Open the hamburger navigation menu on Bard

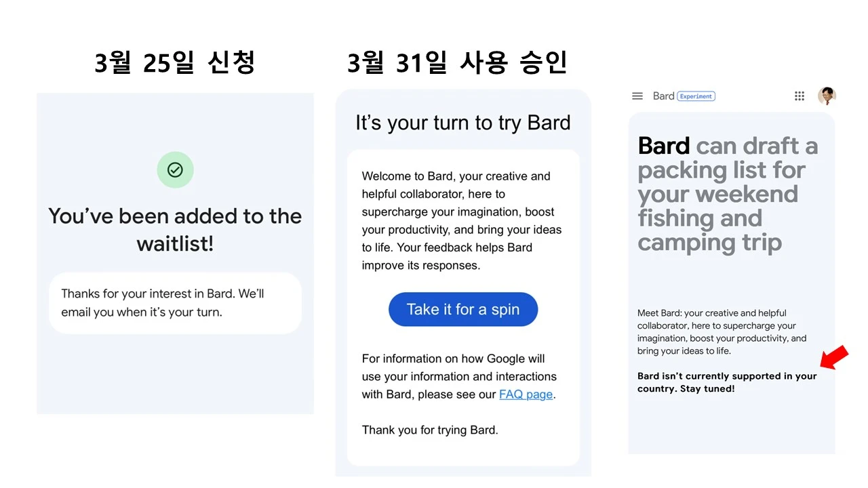637,96
